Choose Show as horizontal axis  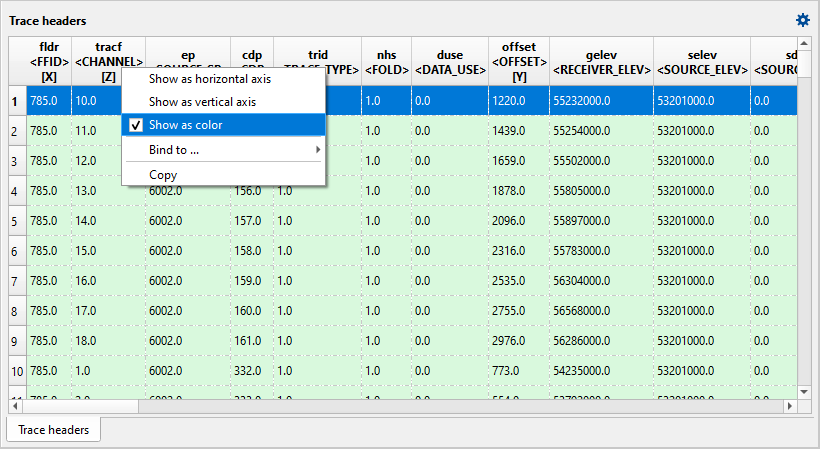[x=209, y=78]
